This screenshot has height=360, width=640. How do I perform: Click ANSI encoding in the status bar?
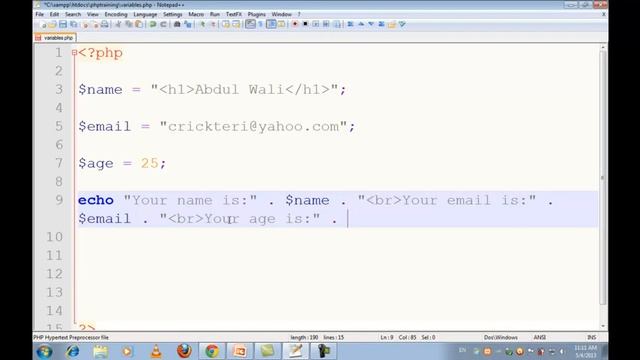pyautogui.click(x=540, y=338)
